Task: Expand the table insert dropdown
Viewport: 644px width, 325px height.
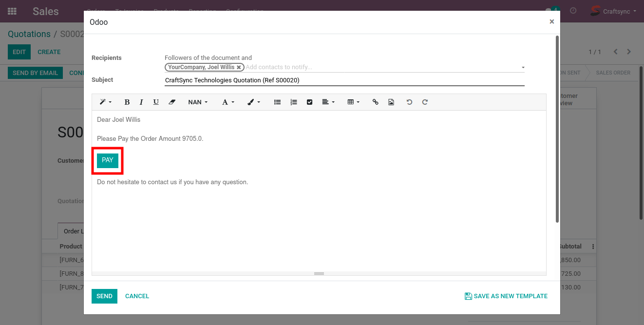Action: pyautogui.click(x=353, y=102)
